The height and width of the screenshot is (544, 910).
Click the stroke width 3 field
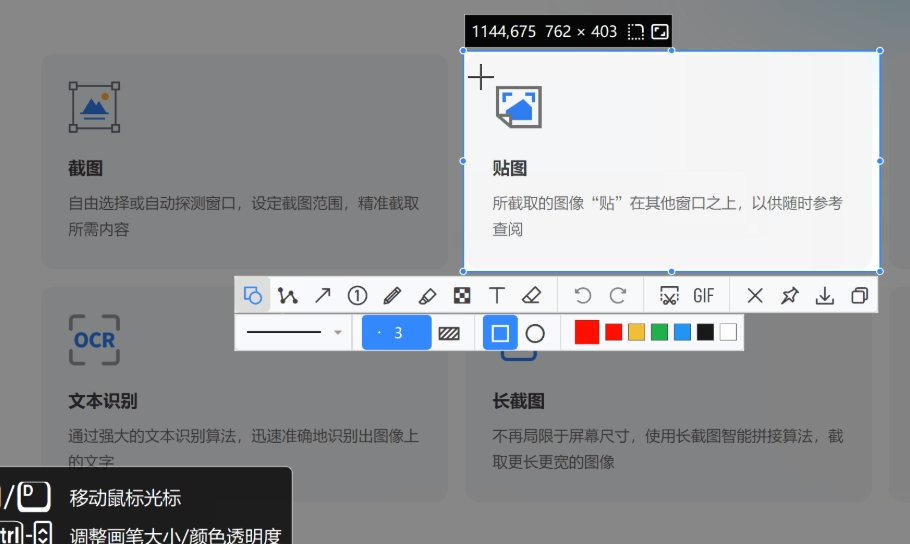pyautogui.click(x=397, y=333)
